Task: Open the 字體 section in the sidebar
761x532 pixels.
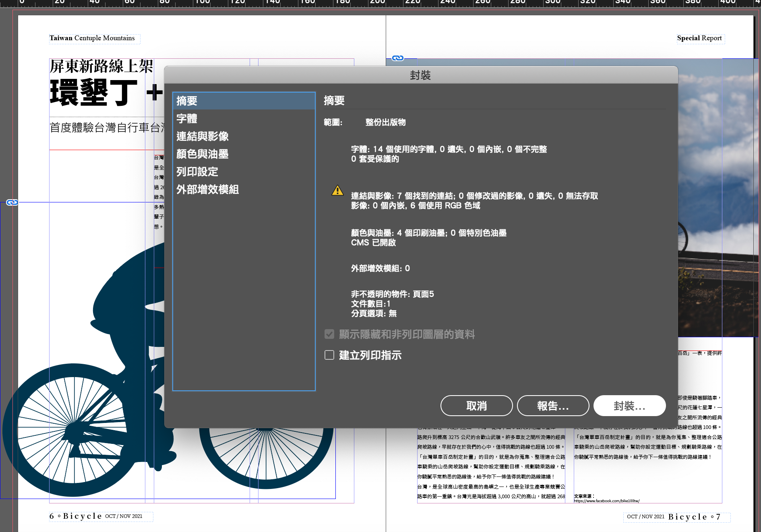Action: pyautogui.click(x=187, y=119)
